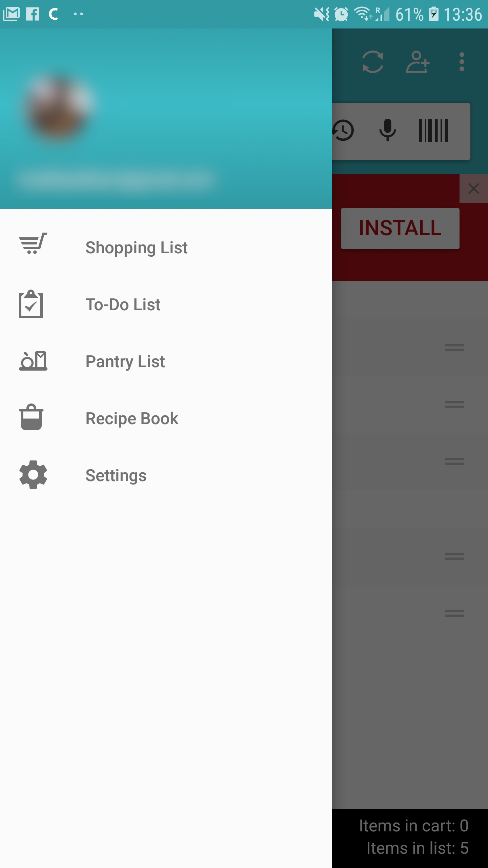
Task: Tap the history clock icon
Action: pos(343,131)
